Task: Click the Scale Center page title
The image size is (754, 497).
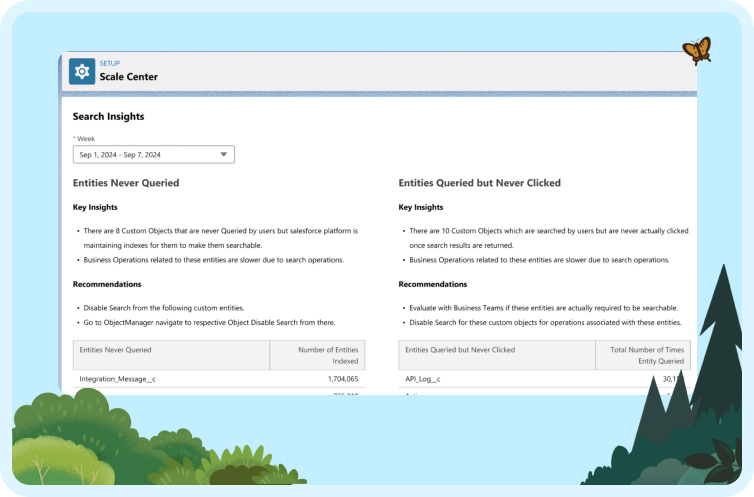Action: tap(128, 77)
